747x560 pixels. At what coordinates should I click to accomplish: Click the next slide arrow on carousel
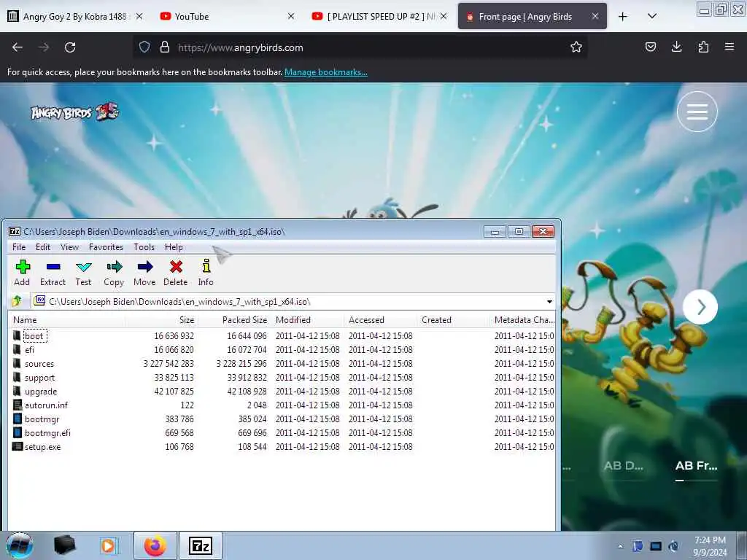700,307
